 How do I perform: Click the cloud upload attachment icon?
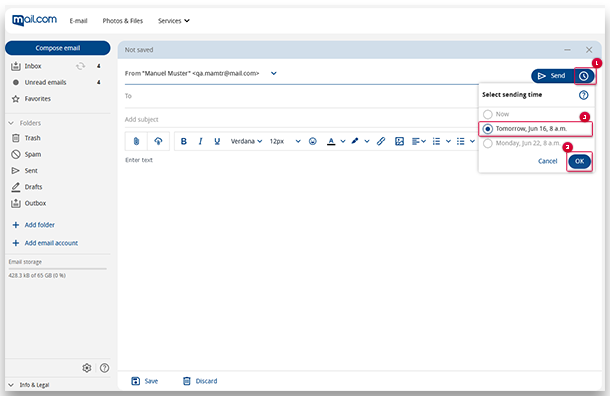tap(158, 141)
